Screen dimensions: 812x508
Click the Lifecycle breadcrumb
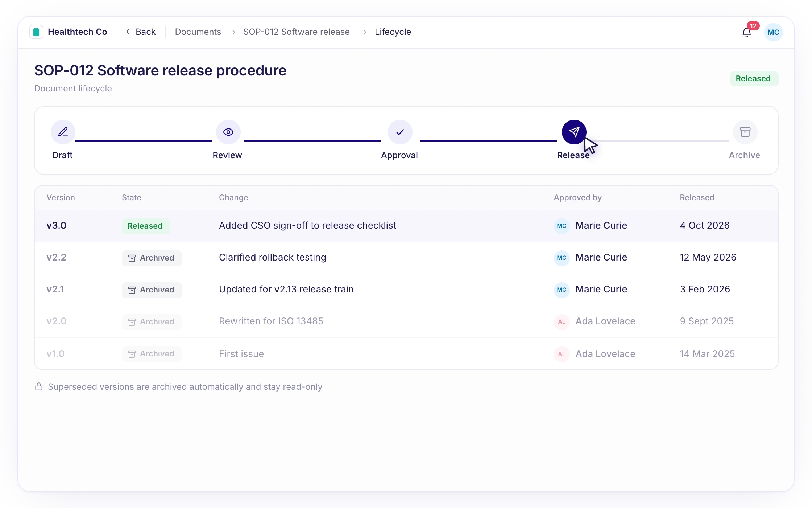[393, 32]
